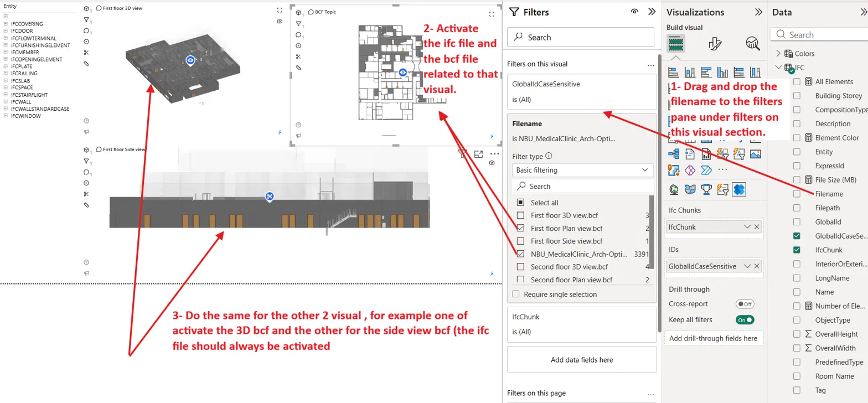The image size is (868, 403).
Task: Choose the blue IFC viewer custom visual
Action: pyautogui.click(x=739, y=189)
